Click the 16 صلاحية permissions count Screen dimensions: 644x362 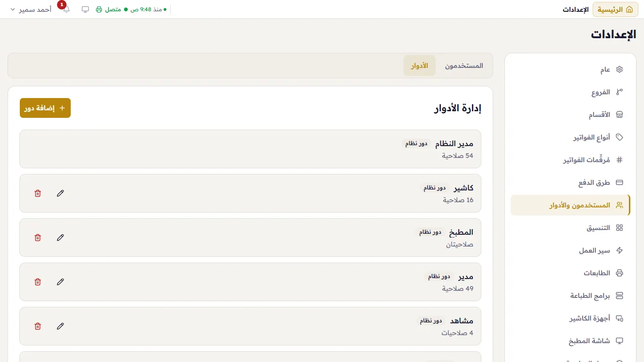458,200
